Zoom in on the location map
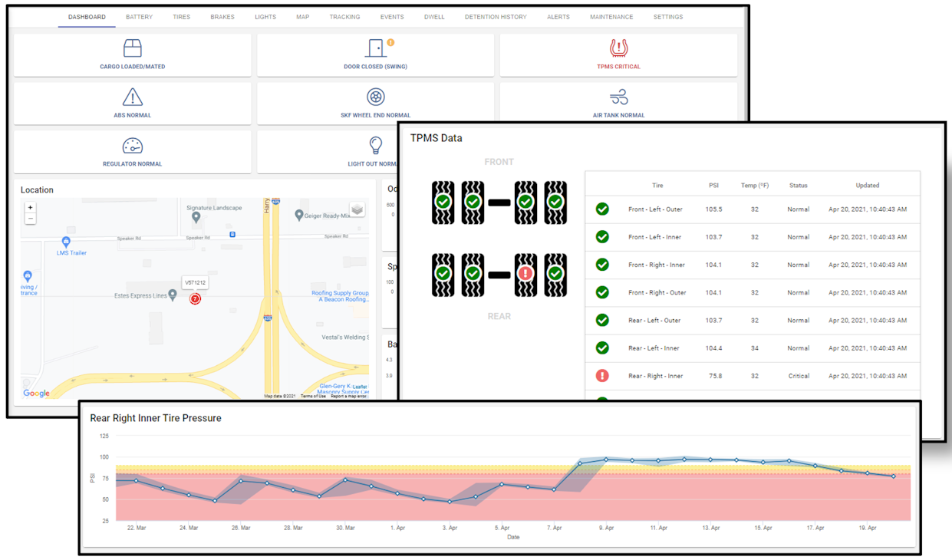The height and width of the screenshot is (560, 952). tap(31, 208)
